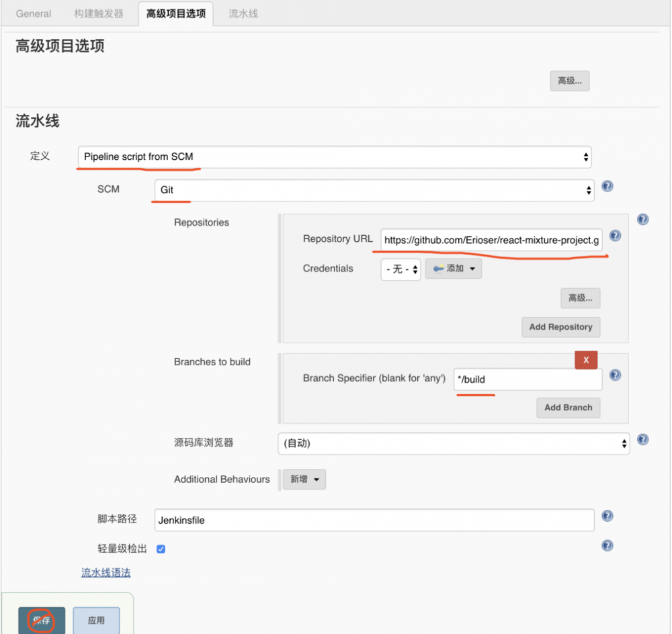Focus the Repository URL input field
This screenshot has width=672, height=634.
pos(492,240)
